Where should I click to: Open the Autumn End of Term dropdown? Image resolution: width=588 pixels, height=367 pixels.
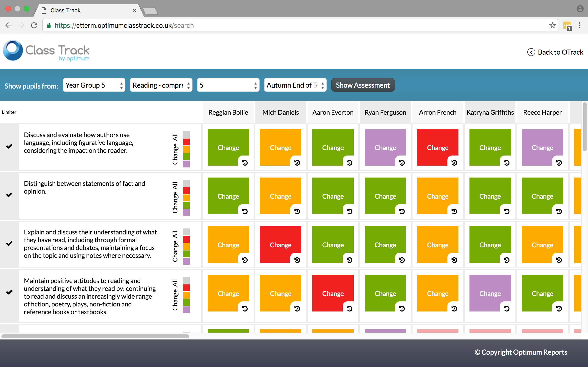pos(295,85)
